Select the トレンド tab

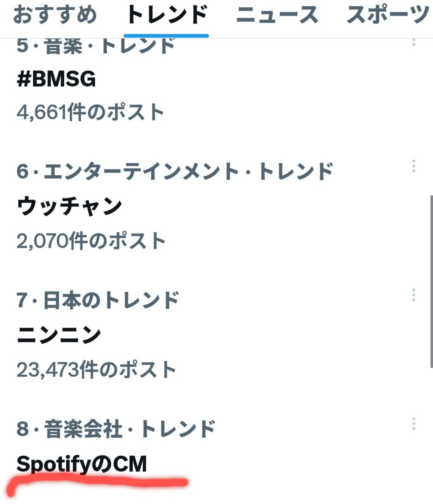click(x=167, y=15)
